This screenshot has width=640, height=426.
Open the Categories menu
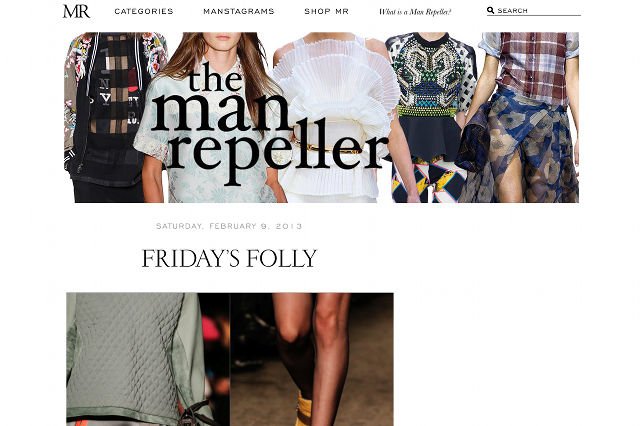pyautogui.click(x=144, y=11)
